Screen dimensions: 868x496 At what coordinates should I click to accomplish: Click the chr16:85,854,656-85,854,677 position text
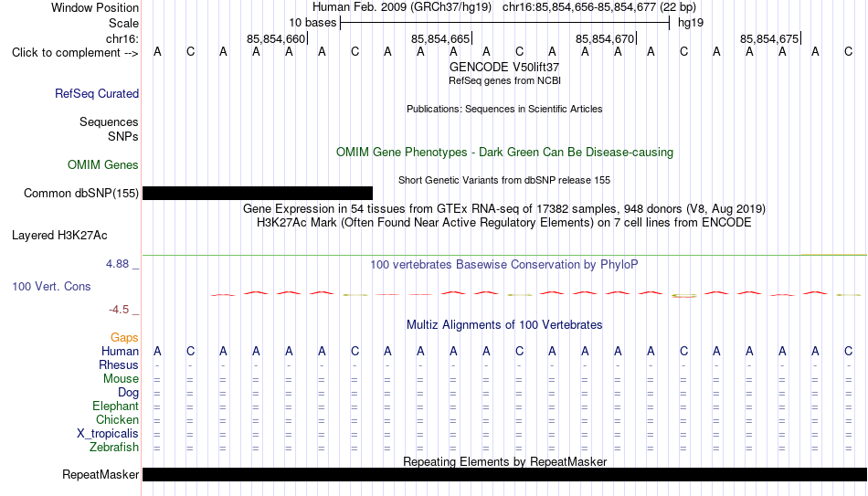pyautogui.click(x=579, y=7)
